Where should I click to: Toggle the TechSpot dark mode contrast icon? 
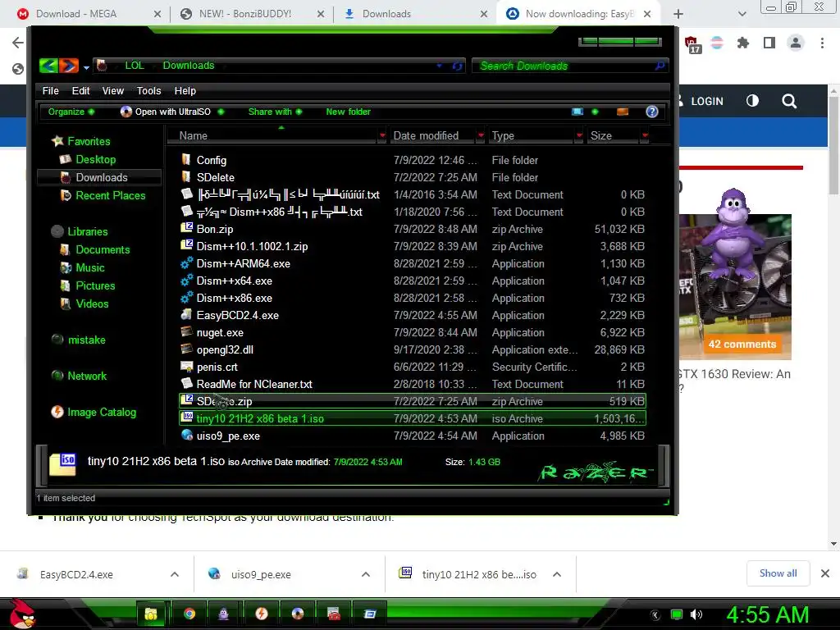point(752,101)
